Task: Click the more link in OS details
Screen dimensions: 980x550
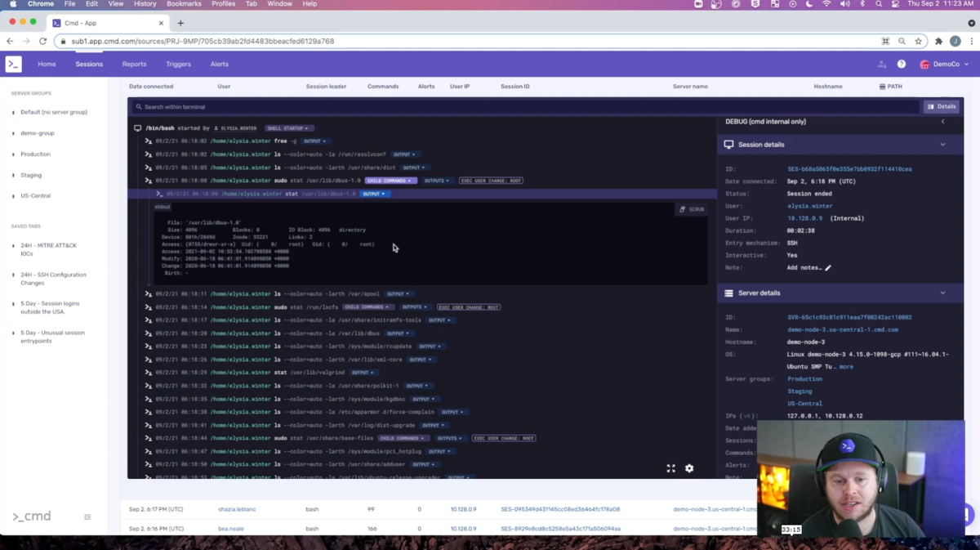Action: (x=846, y=367)
